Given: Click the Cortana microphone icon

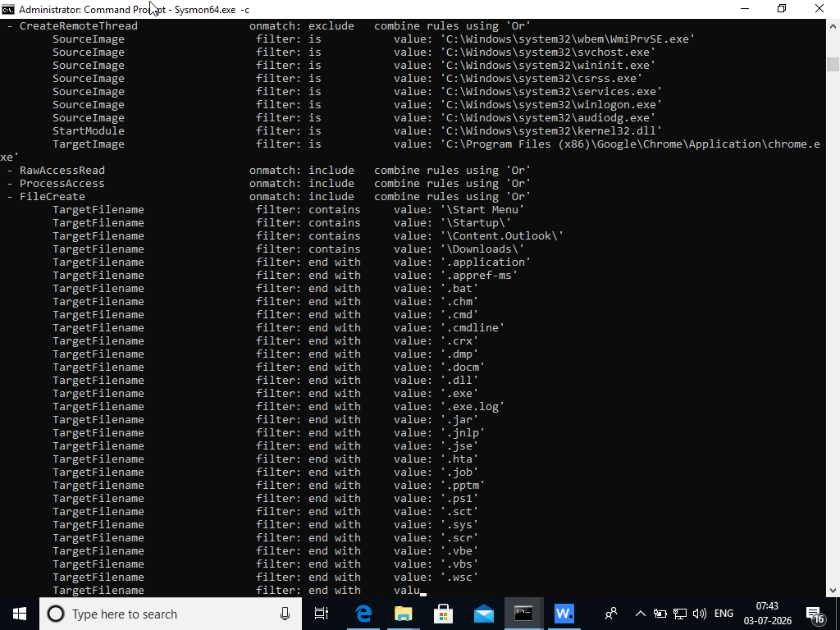Looking at the screenshot, I should coord(285,614).
